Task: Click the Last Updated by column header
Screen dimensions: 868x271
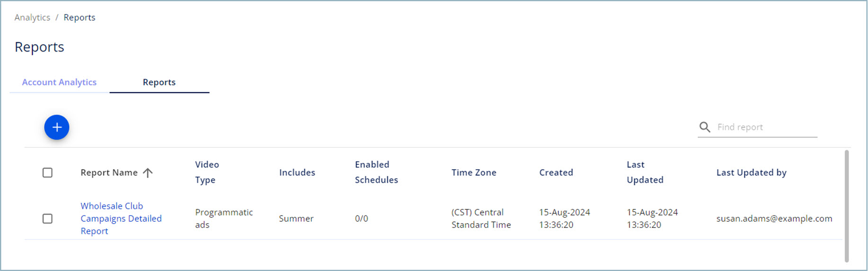Action: pyautogui.click(x=751, y=172)
